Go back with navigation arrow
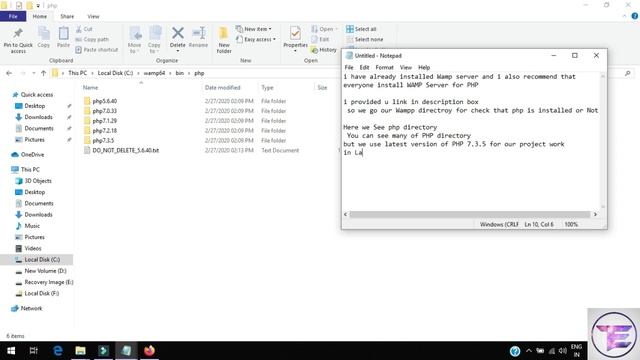The width and height of the screenshot is (640, 360). point(9,73)
